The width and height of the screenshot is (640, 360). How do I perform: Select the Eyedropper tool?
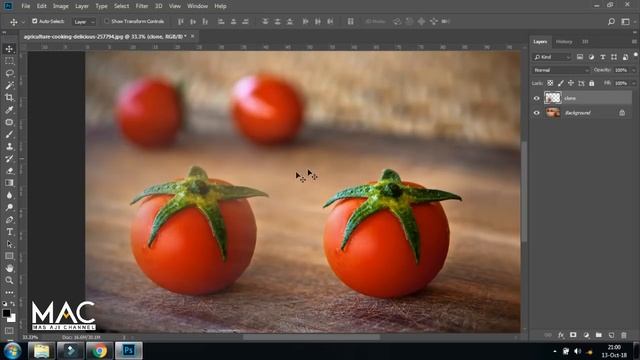pyautogui.click(x=9, y=110)
